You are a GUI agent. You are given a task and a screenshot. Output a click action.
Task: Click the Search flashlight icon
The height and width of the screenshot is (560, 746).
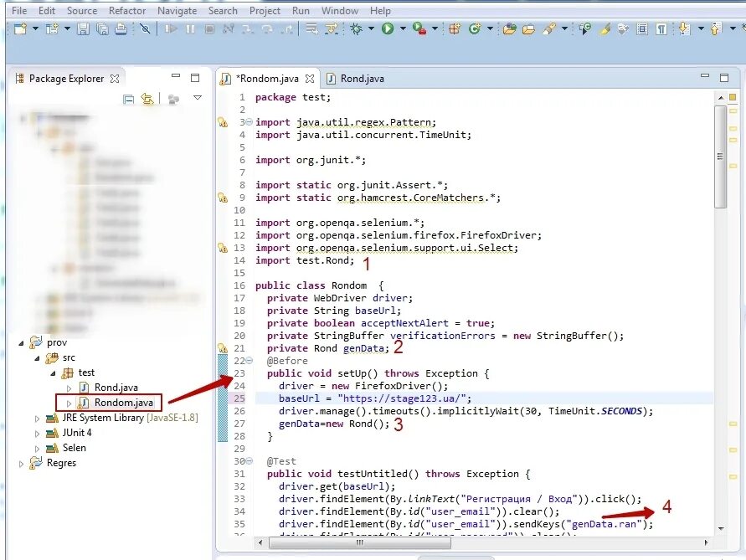[549, 29]
